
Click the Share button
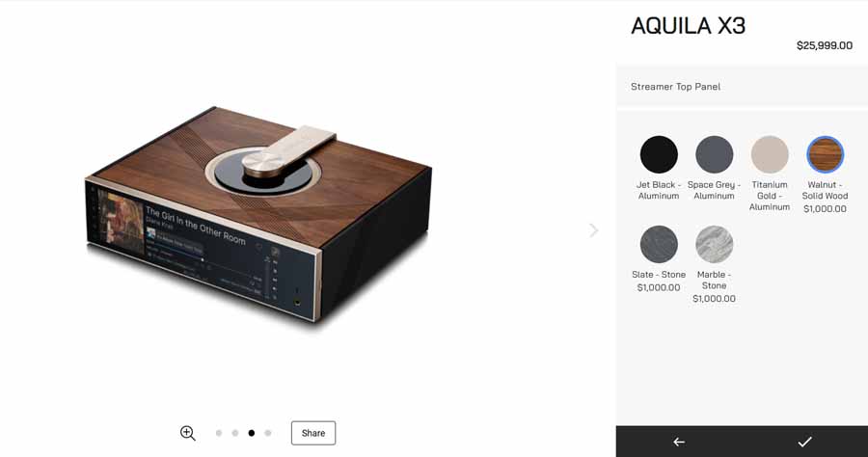pos(313,433)
